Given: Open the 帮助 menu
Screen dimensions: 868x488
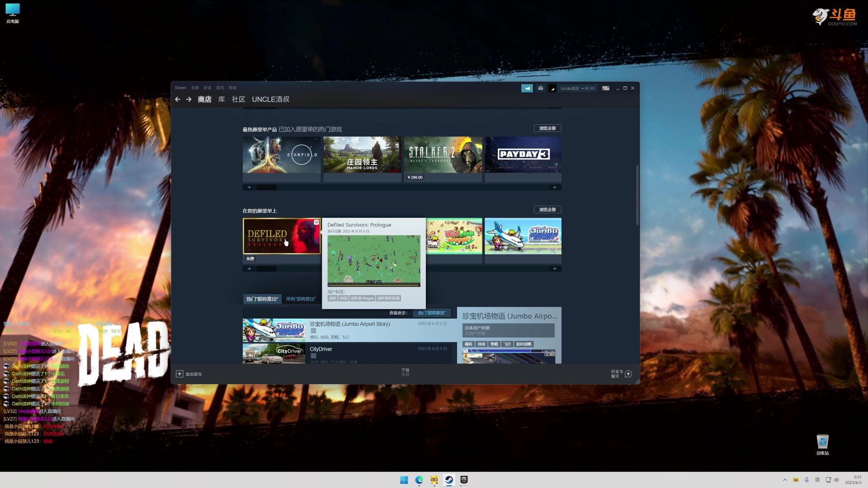Looking at the screenshot, I should tap(233, 88).
